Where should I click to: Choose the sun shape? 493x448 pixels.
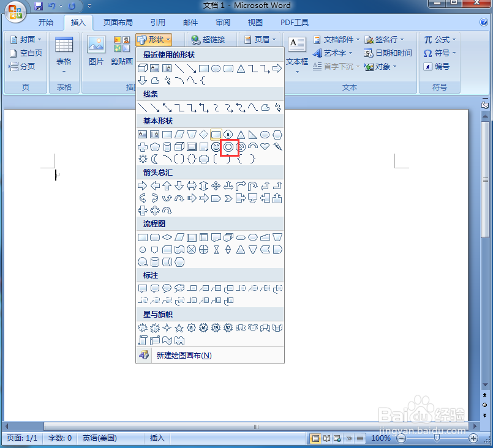point(143,159)
